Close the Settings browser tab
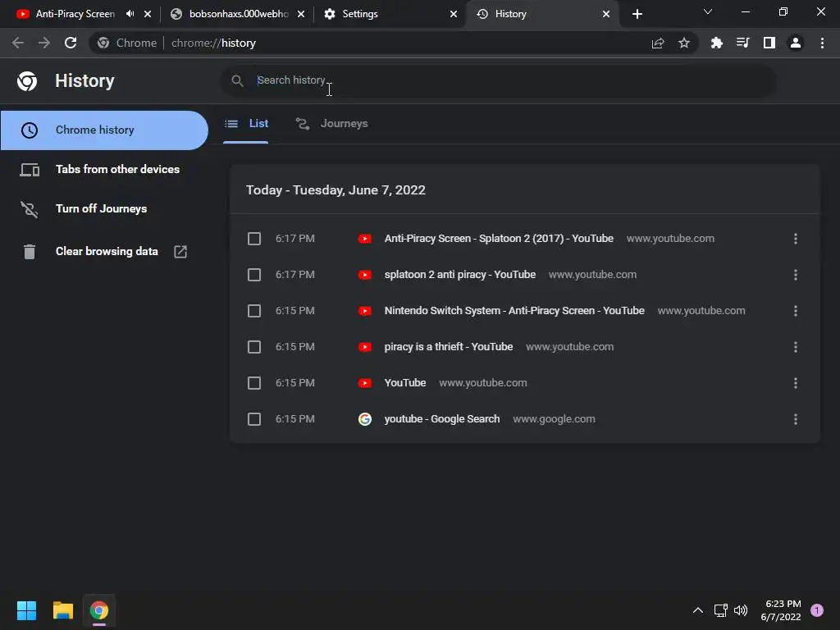 [453, 14]
